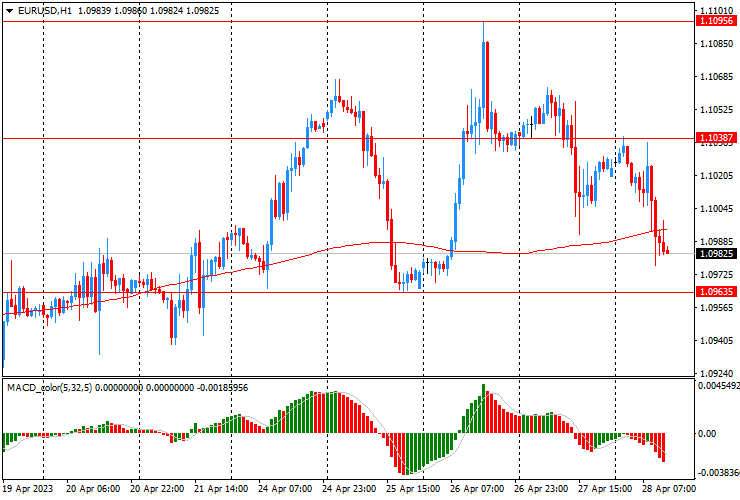The image size is (740, 500).
Task: Click the 19 Apr 2023 date label
Action: click(28, 489)
